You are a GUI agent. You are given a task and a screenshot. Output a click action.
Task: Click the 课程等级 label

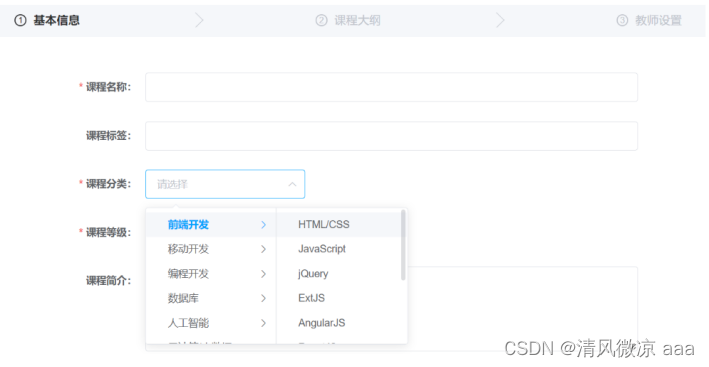[108, 233]
